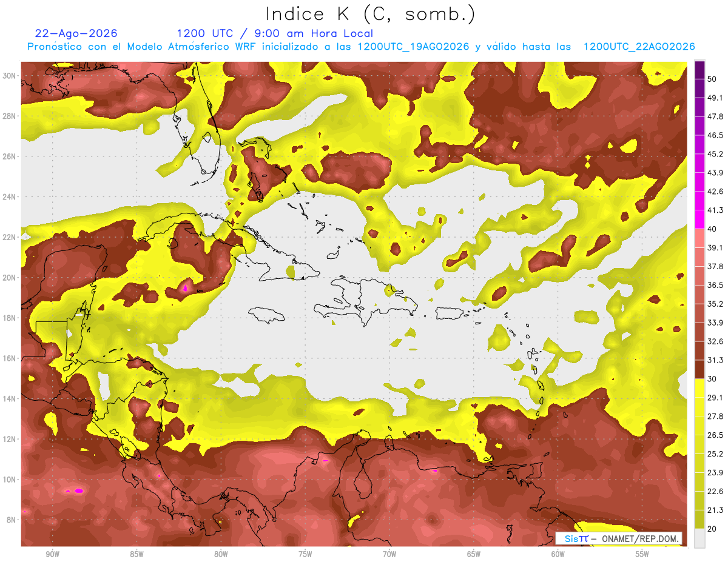
Task: Click the colorbar value 46.5
Action: click(x=715, y=135)
